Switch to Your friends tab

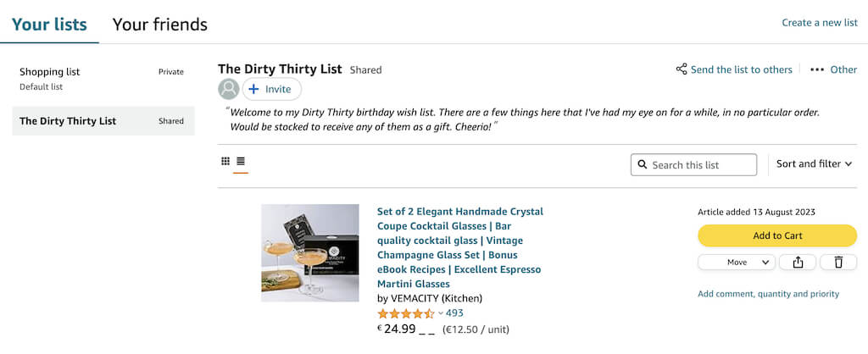[160, 25]
